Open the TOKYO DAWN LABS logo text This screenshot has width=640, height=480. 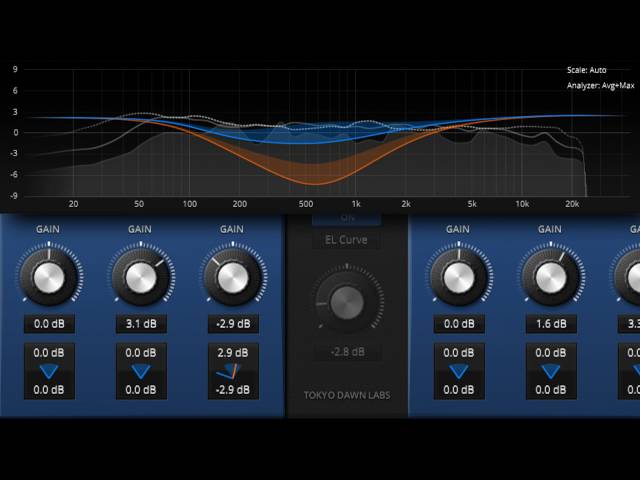point(347,395)
